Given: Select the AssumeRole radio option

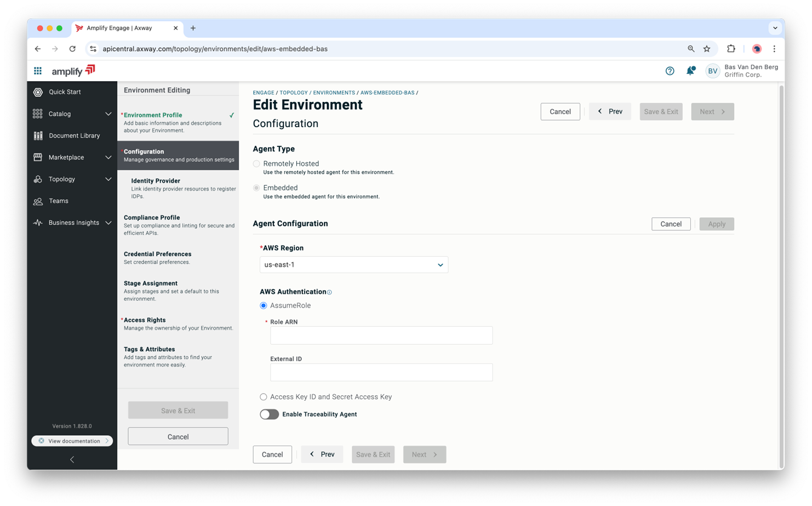Looking at the screenshot, I should tap(264, 306).
